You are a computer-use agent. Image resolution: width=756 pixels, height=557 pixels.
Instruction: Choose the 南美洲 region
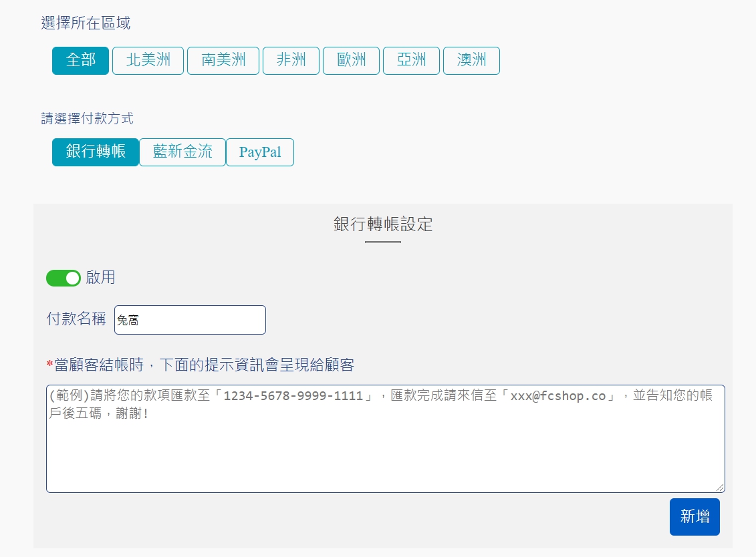(x=223, y=61)
